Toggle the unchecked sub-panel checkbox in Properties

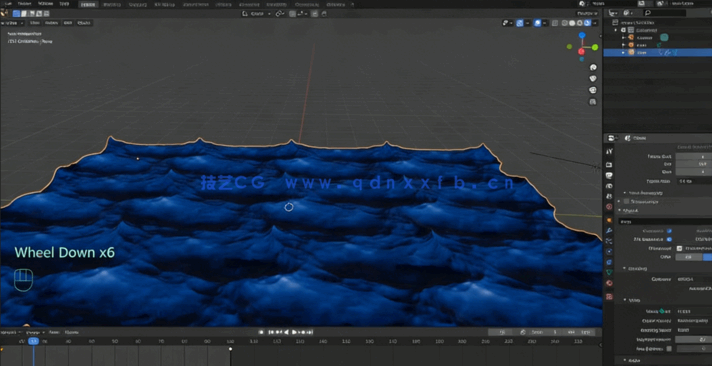click(x=627, y=201)
